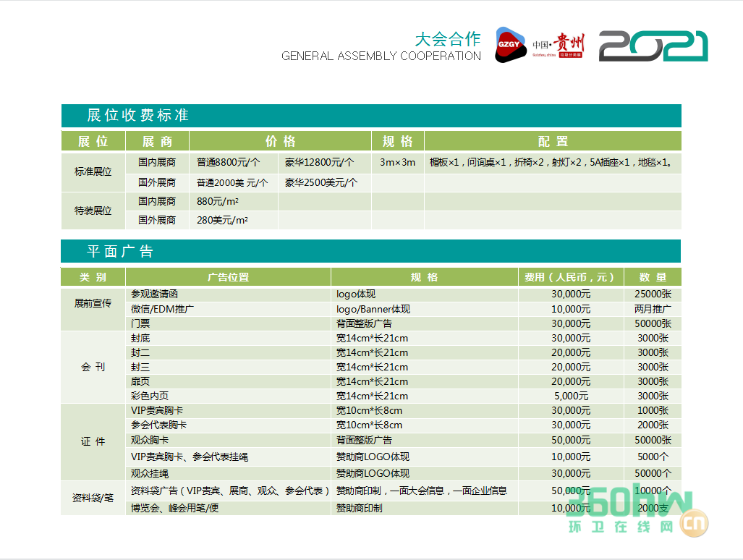This screenshot has width=743, height=560.
Task: Select the 豪华12800元/个 price cell
Action: coord(319,162)
